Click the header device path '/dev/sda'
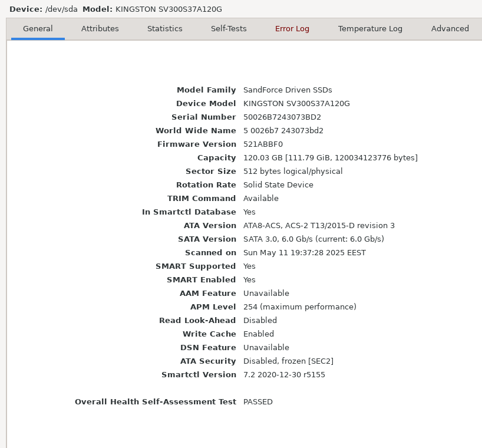This screenshot has height=448, width=482. coord(61,9)
